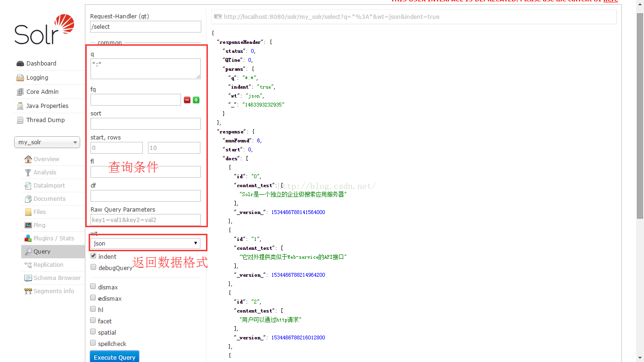Open the Logging page

click(x=37, y=78)
